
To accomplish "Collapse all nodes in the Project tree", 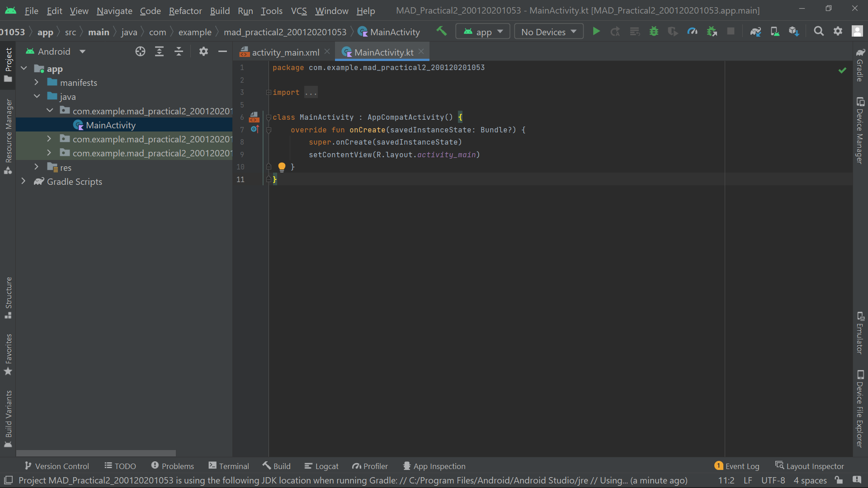I will (179, 51).
